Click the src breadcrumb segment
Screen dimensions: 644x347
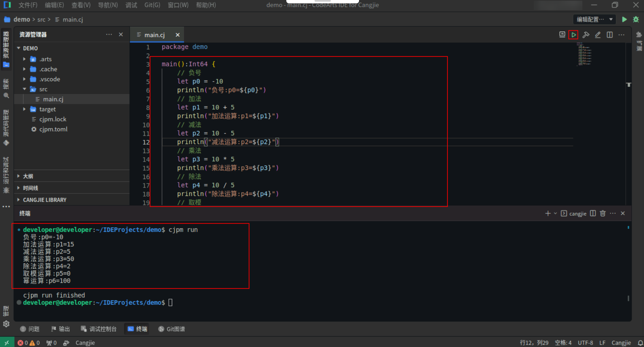(41, 20)
